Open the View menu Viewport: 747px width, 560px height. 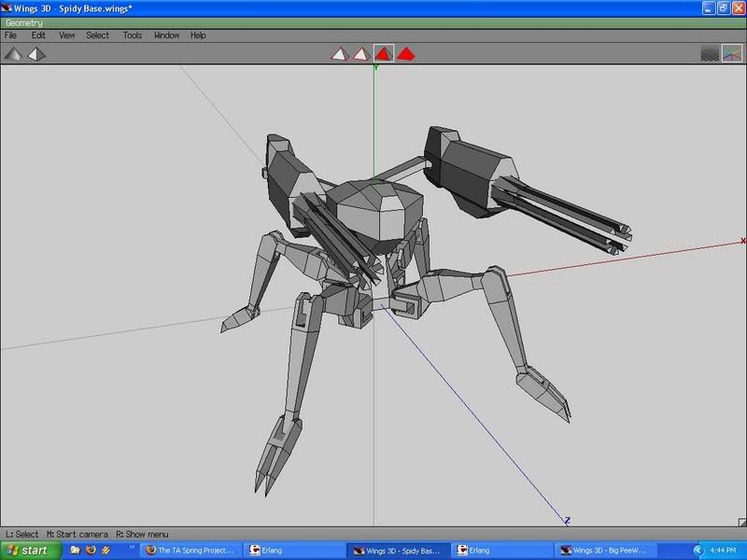tap(66, 35)
